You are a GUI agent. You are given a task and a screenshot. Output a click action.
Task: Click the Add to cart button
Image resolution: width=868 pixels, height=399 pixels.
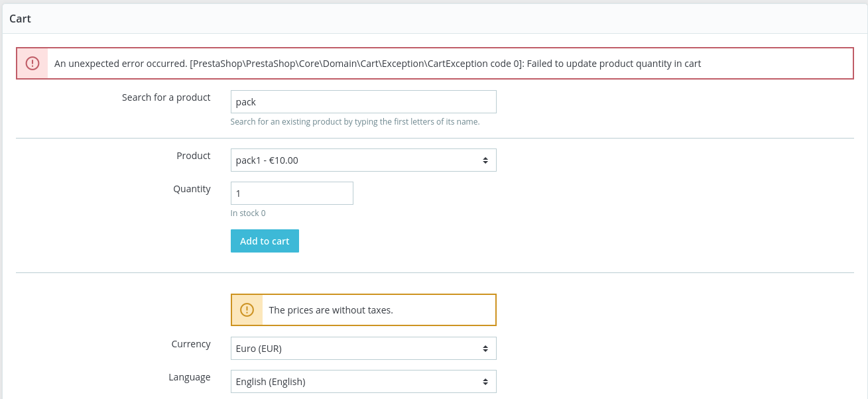pyautogui.click(x=265, y=241)
